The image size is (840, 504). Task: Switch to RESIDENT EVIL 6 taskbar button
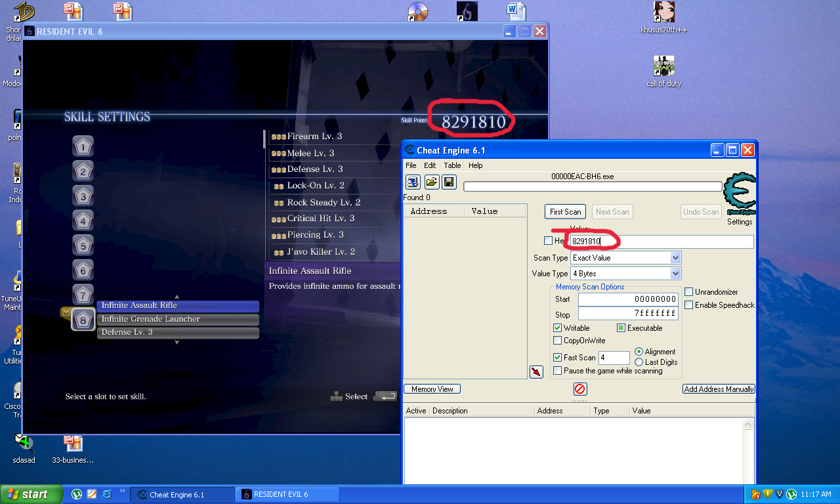287,494
